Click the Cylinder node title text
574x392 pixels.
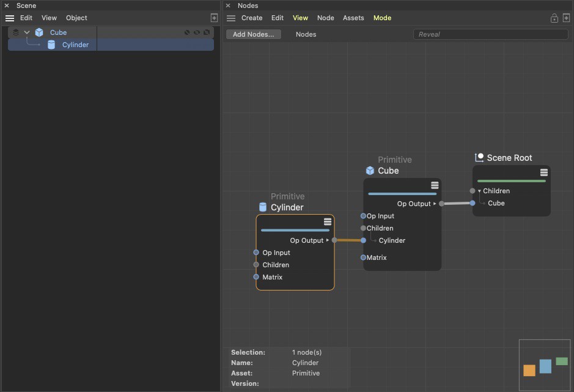point(287,207)
